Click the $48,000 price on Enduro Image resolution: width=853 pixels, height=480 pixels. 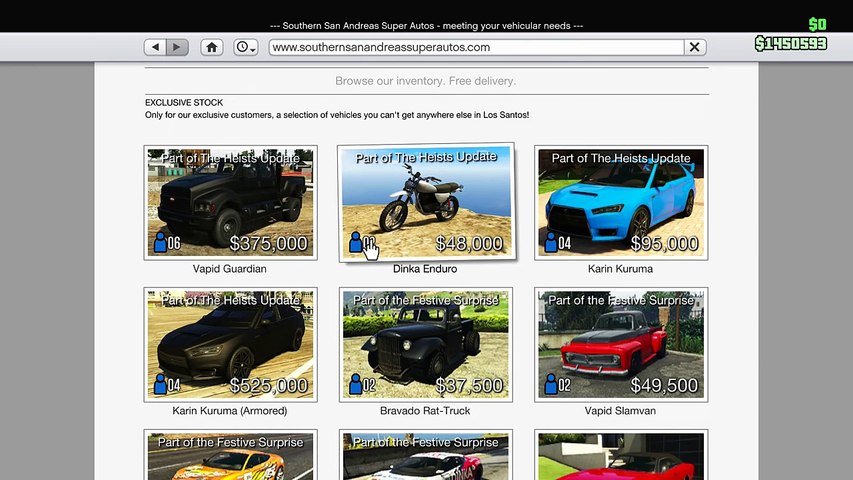469,243
